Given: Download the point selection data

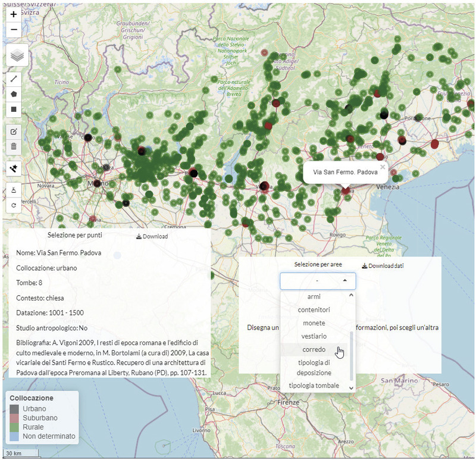Looking at the screenshot, I should click(152, 236).
